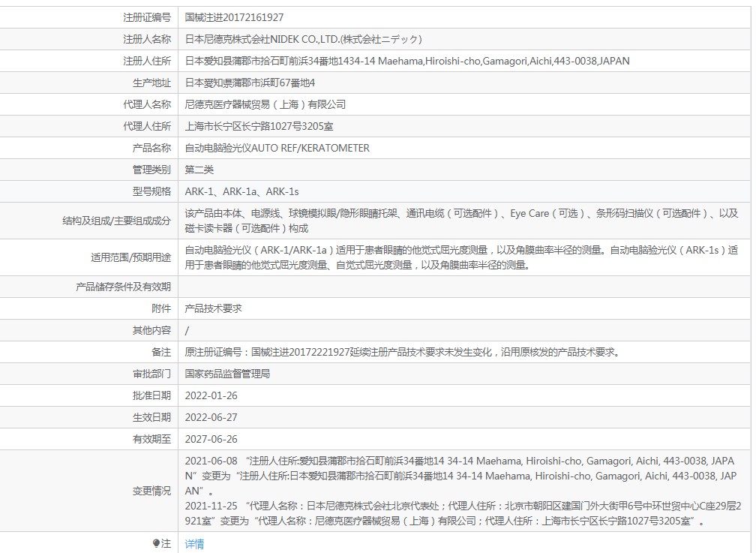The height and width of the screenshot is (553, 756).
Task: Select the structure composition text mentioning Eye Care
Action: click(461, 221)
